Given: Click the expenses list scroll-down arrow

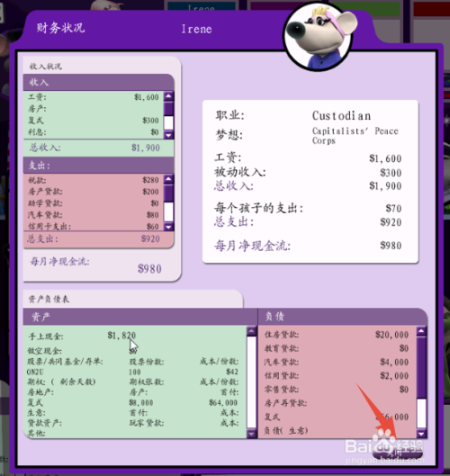Looking at the screenshot, I should pos(168,227).
